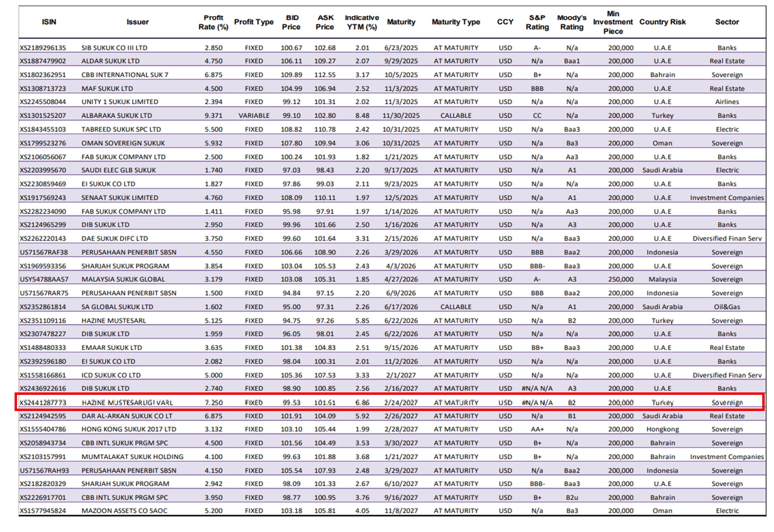This screenshot has width=774, height=532.
Task: Select issuer UNITY 1 SUKUK LIMITED
Action: [120, 102]
